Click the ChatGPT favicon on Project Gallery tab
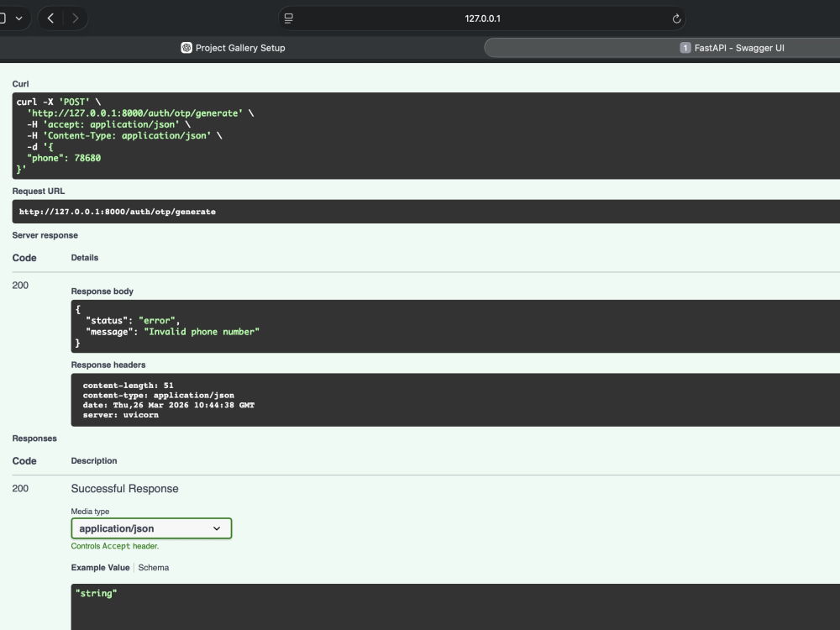Image resolution: width=840 pixels, height=630 pixels. pos(186,48)
